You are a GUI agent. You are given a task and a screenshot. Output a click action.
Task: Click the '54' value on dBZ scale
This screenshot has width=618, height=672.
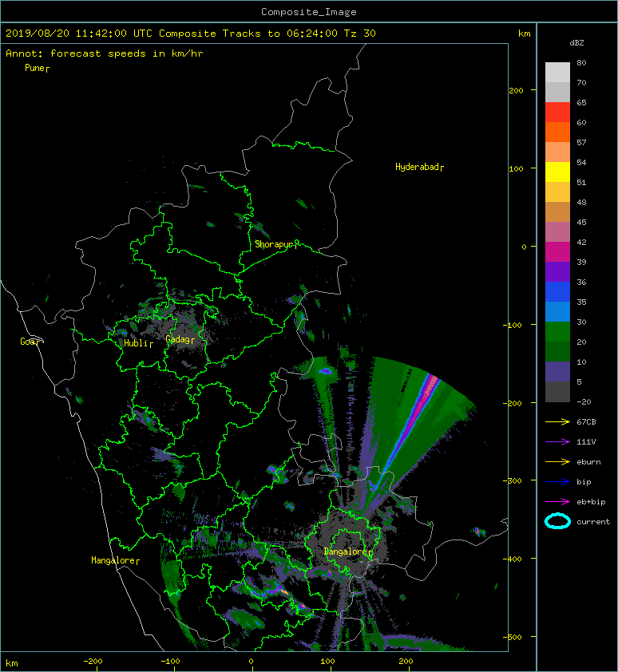pyautogui.click(x=581, y=163)
